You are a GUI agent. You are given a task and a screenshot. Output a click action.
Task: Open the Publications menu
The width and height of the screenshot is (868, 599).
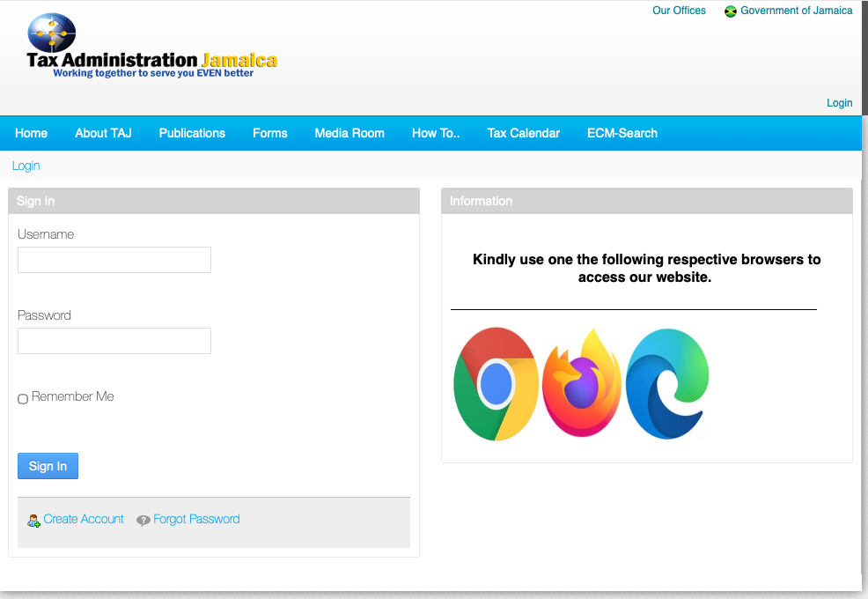(192, 133)
